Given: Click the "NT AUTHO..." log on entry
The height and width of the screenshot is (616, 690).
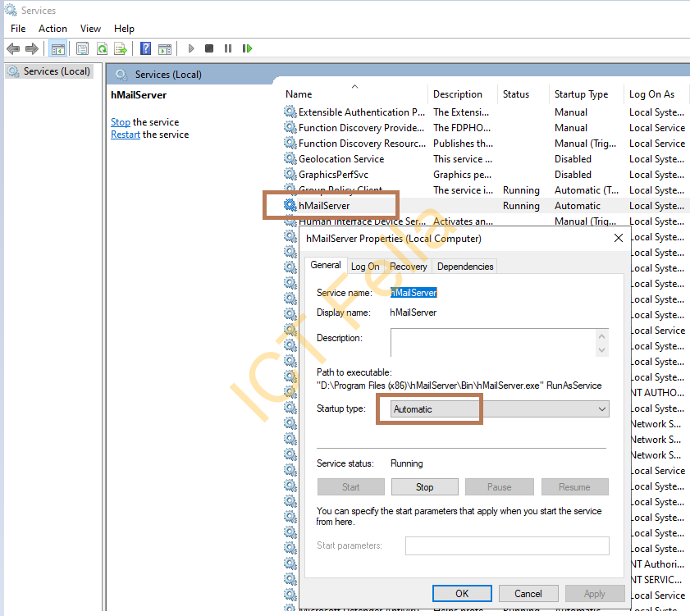Looking at the screenshot, I should 657,392.
